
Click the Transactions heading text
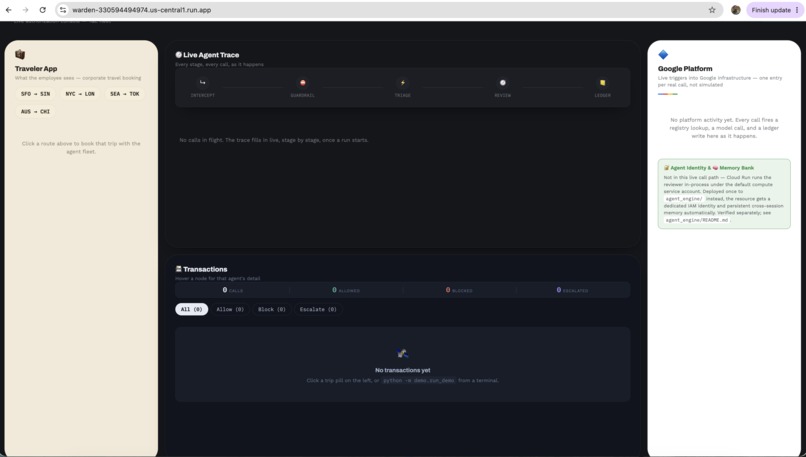(x=205, y=269)
